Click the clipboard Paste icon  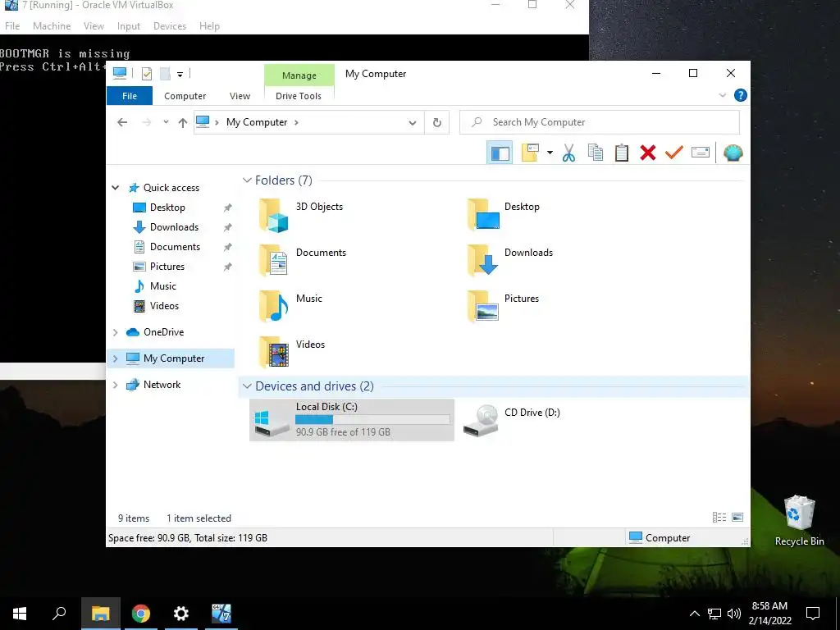click(x=622, y=153)
